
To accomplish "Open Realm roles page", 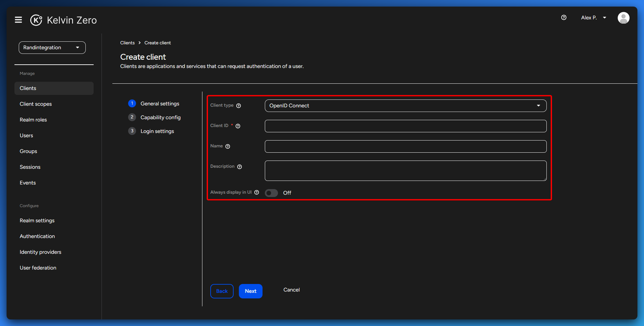I will coord(54,120).
